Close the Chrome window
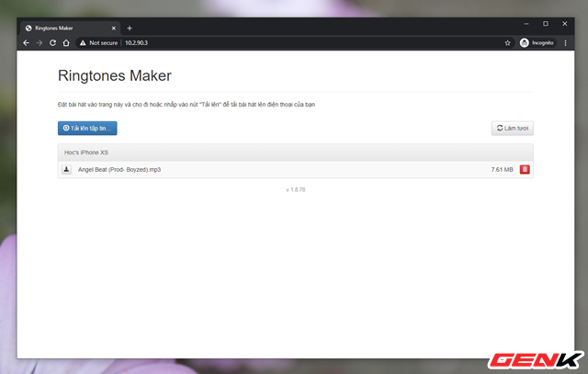 (565, 24)
